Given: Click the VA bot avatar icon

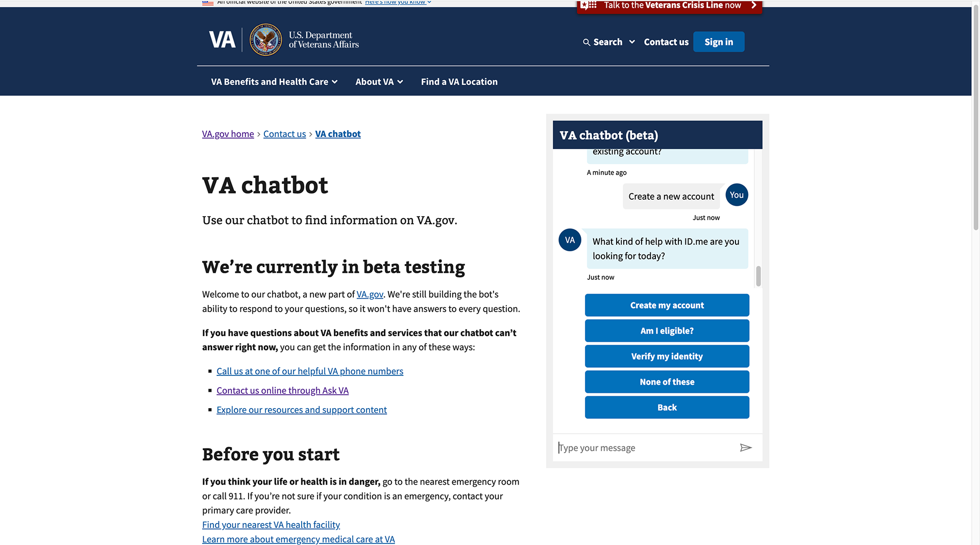Looking at the screenshot, I should click(x=570, y=240).
